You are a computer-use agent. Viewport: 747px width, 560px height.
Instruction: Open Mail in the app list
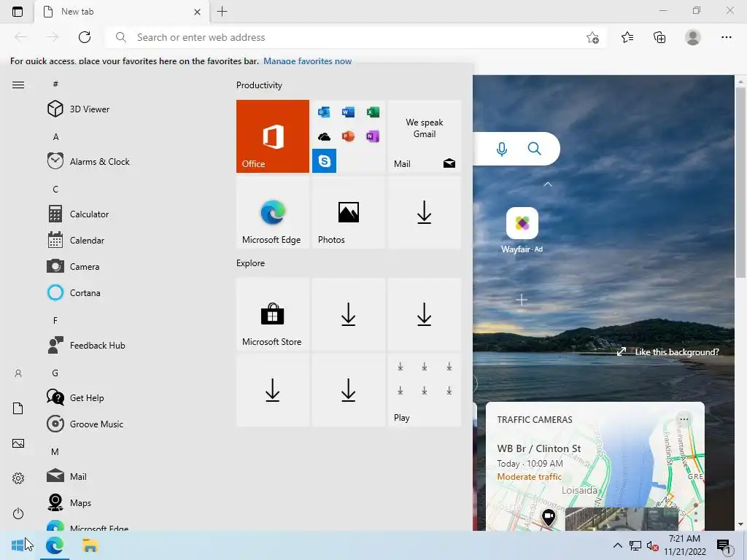pos(66,476)
